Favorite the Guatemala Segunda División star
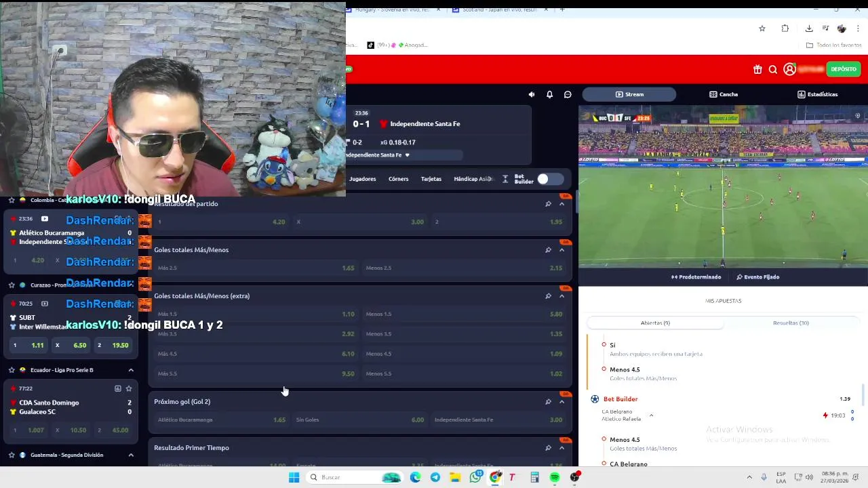868x488 pixels. click(x=12, y=455)
